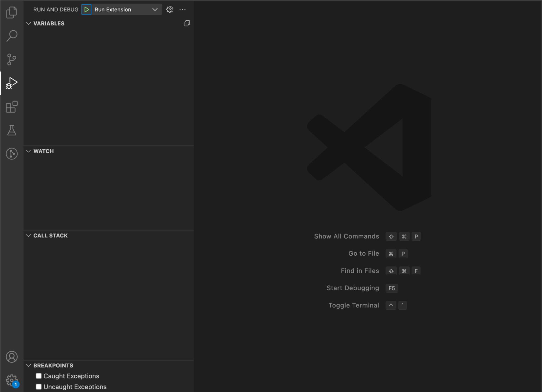Switch to the Extensions view
Image resolution: width=542 pixels, height=392 pixels.
[x=12, y=107]
